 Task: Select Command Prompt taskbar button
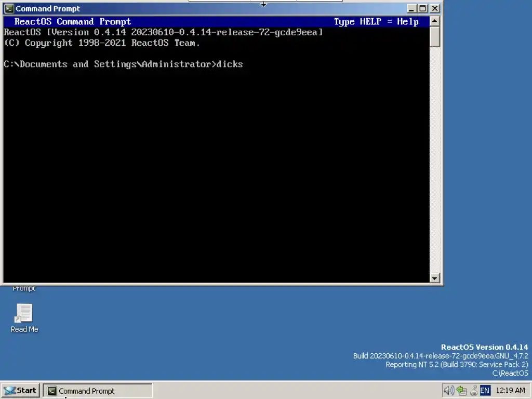click(98, 391)
